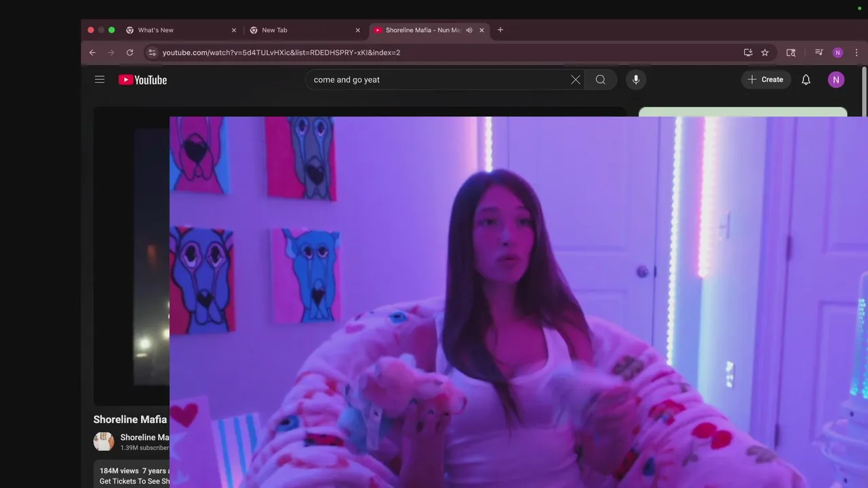Open a new browser tab with plus
The height and width of the screenshot is (488, 868).
500,30
